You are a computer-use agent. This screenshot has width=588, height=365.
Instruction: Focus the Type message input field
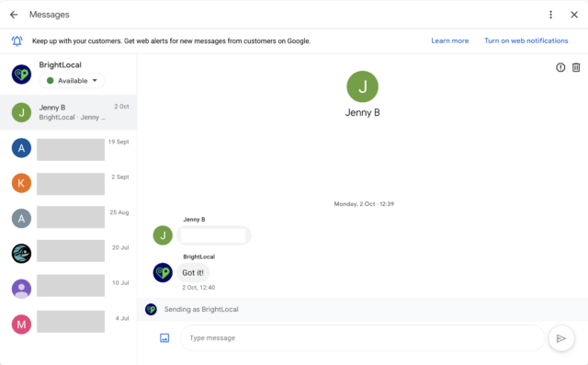click(x=362, y=338)
